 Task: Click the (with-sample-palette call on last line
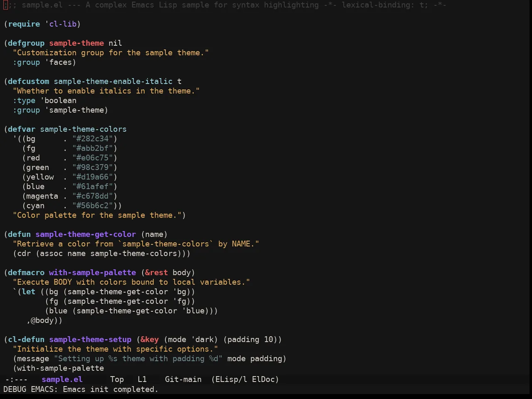(58, 368)
